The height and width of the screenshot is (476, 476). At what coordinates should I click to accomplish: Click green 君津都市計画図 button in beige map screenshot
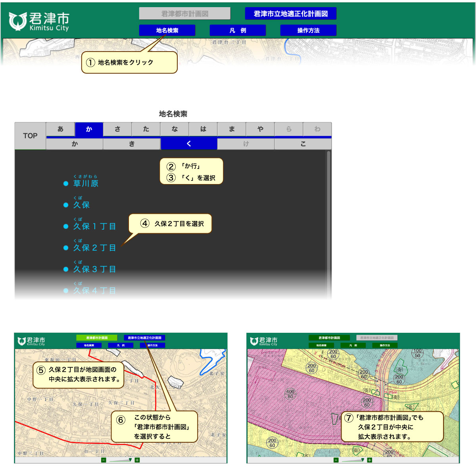tap(97, 338)
